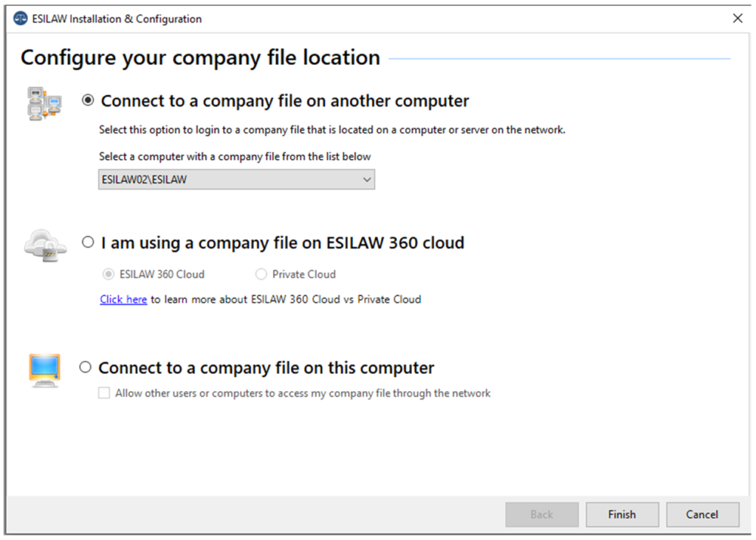The image size is (756, 540).
Task: Open the ESILAW02\ESILAW computer dropdown
Action: pyautogui.click(x=236, y=180)
